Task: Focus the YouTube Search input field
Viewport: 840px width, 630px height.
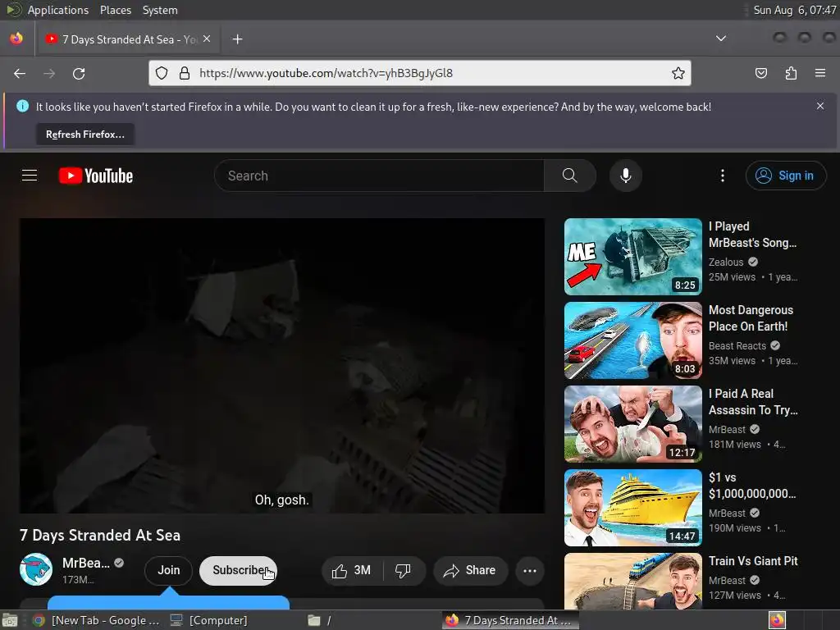Action: [379, 176]
